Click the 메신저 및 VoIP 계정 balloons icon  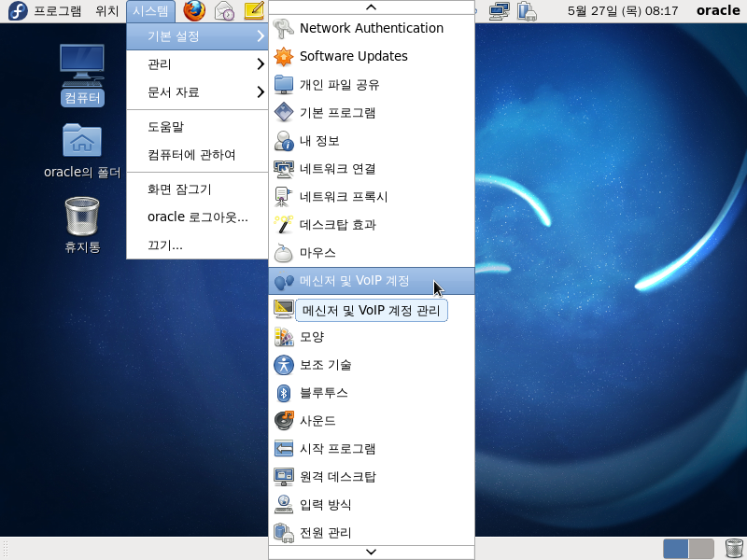[284, 281]
